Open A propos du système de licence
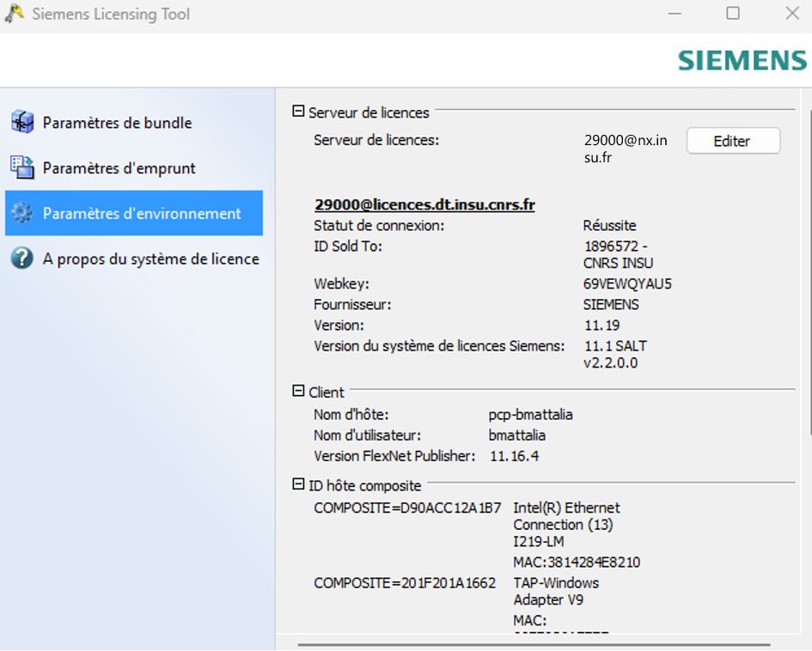This screenshot has width=812, height=651. 134,259
